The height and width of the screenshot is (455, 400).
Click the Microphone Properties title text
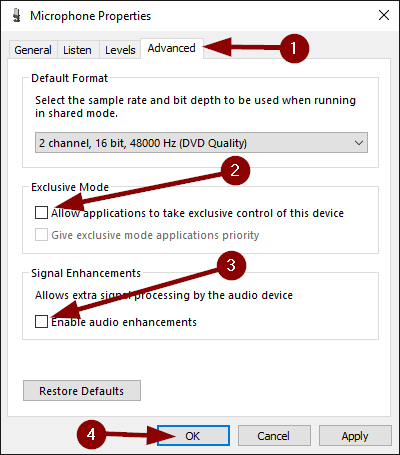click(91, 16)
